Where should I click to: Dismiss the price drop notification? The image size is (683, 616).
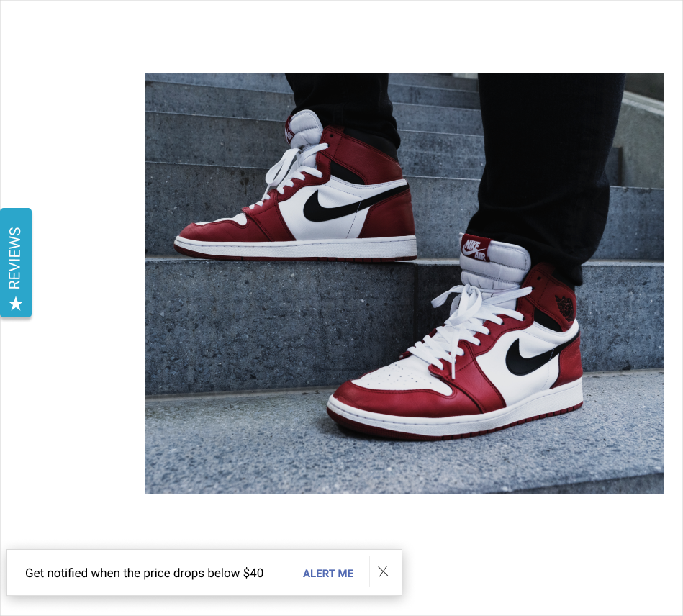coord(384,571)
